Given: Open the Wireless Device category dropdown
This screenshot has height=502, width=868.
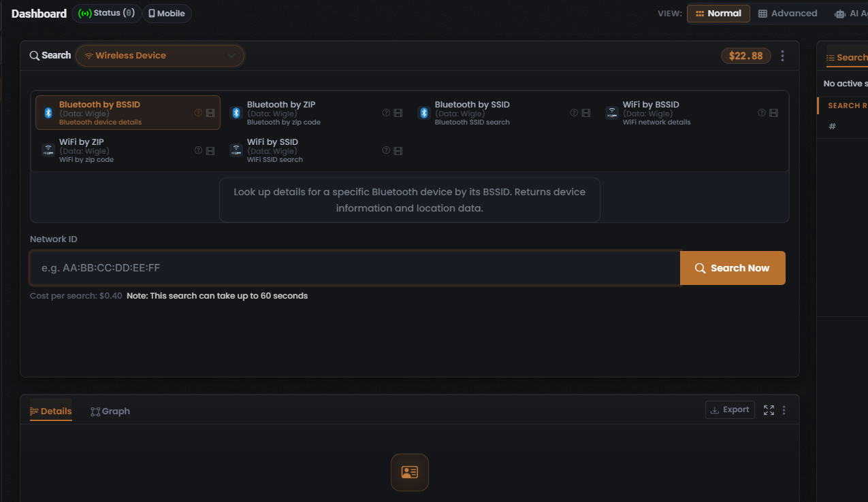Looking at the screenshot, I should click(x=160, y=56).
